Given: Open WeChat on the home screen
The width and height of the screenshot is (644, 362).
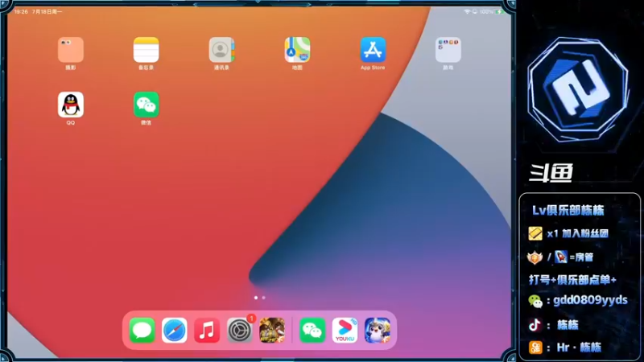Looking at the screenshot, I should [x=147, y=105].
